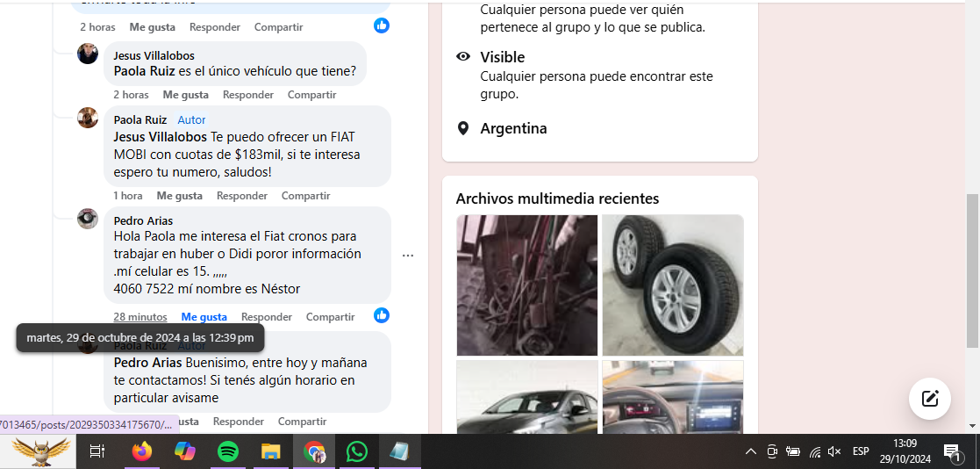This screenshot has width=980, height=469.
Task: Open Pedro Arias's profile avatar
Action: coord(88,219)
